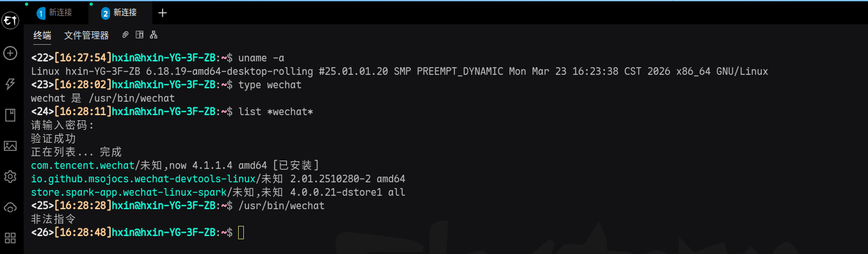The image size is (868, 254).
Task: Click the paperclip attachment icon
Action: click(x=126, y=35)
